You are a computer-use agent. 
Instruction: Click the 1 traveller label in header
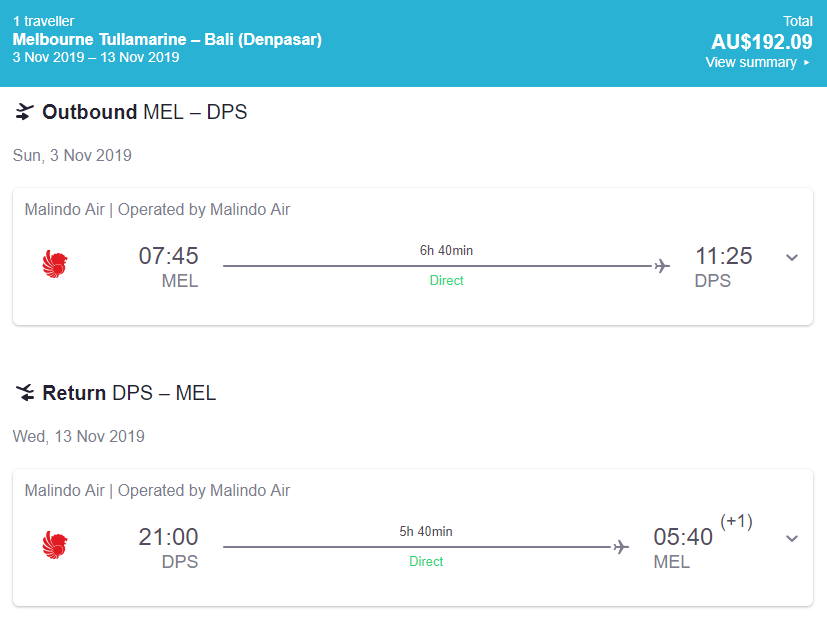pyautogui.click(x=44, y=21)
